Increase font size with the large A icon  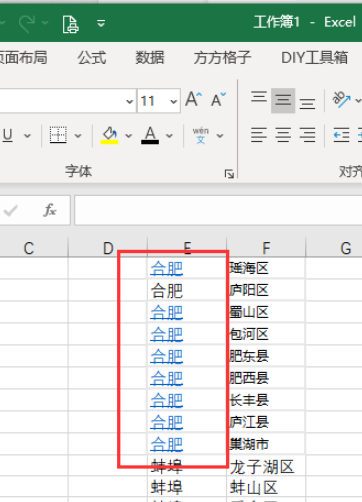(194, 99)
